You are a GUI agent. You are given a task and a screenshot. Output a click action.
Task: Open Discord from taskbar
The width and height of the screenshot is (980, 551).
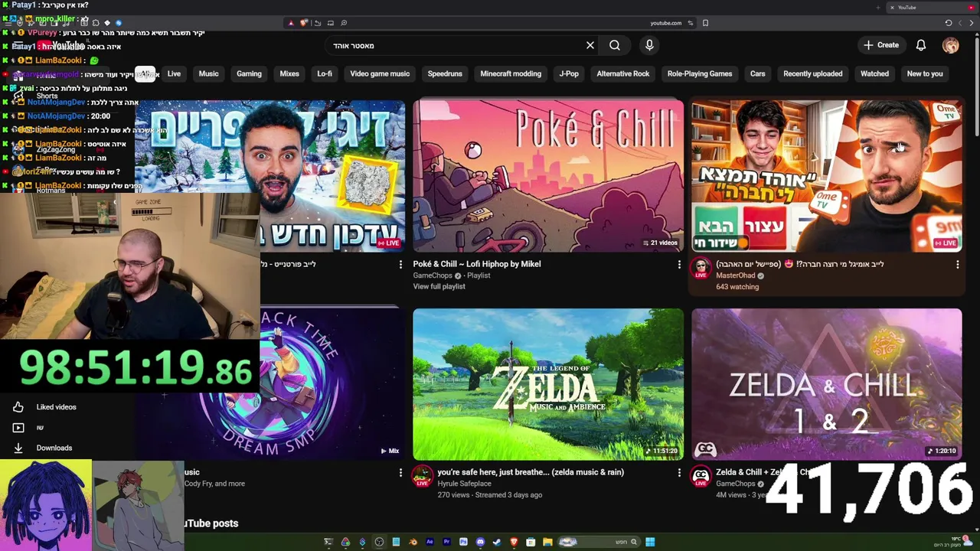[480, 542]
